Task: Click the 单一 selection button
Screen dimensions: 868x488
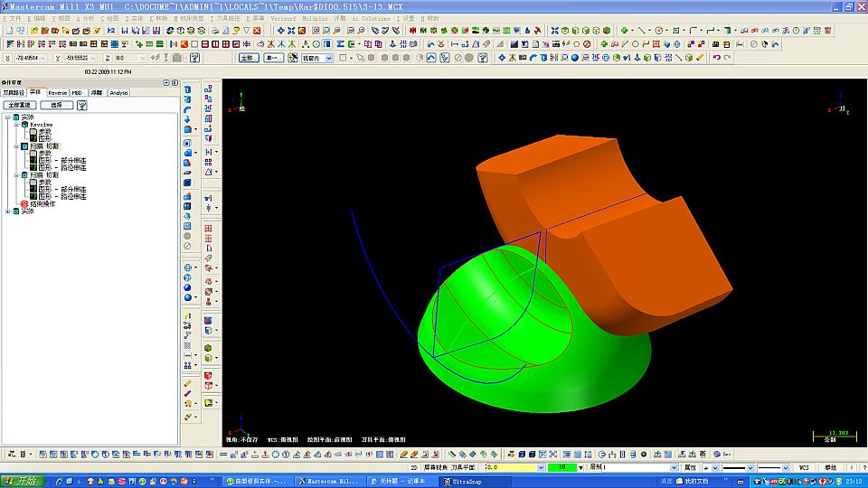Action: 273,58
